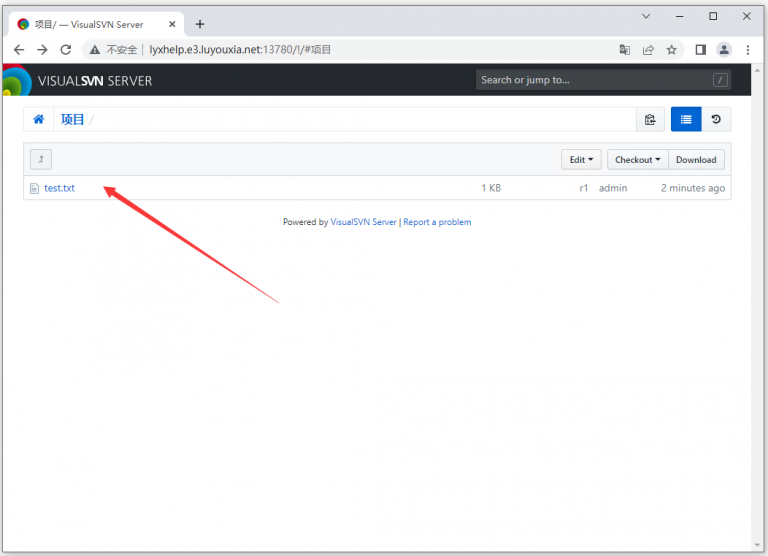
Task: Open the Checkout dropdown menu
Action: pos(637,159)
